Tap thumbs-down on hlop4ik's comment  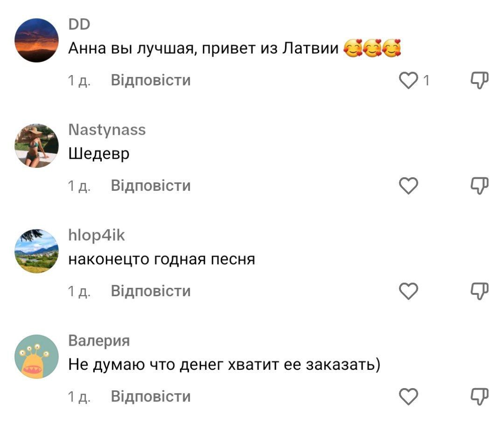(480, 291)
